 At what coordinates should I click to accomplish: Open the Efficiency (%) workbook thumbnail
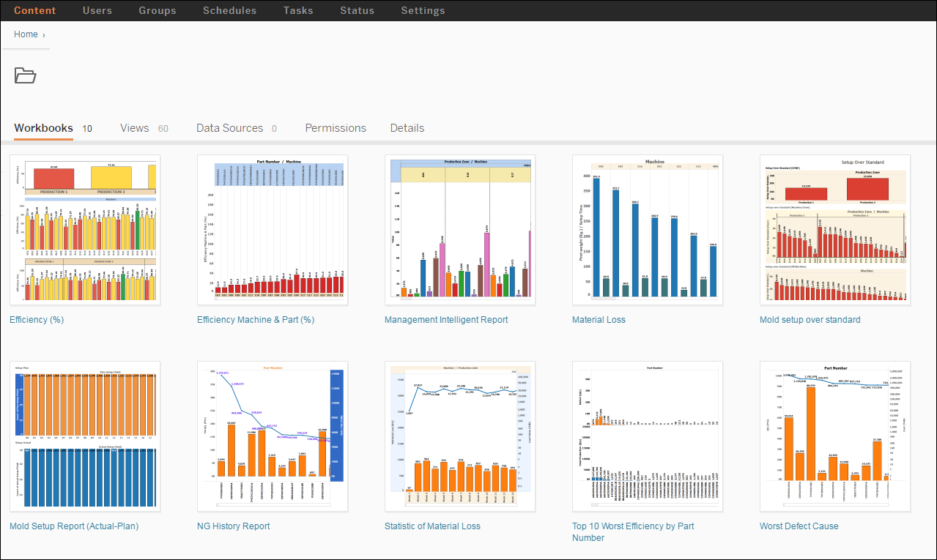click(85, 230)
